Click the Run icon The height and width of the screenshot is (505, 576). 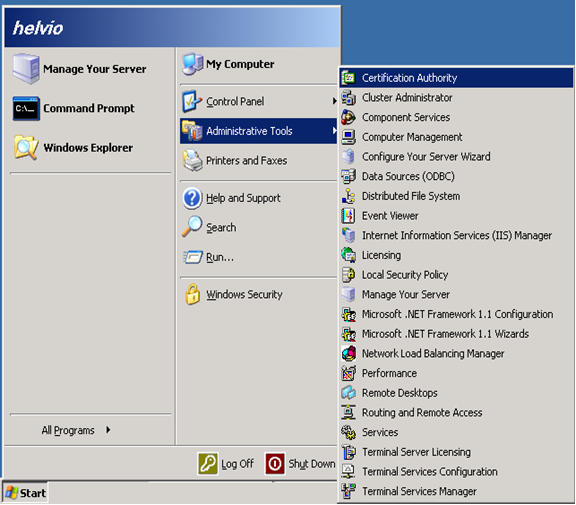tap(193, 257)
